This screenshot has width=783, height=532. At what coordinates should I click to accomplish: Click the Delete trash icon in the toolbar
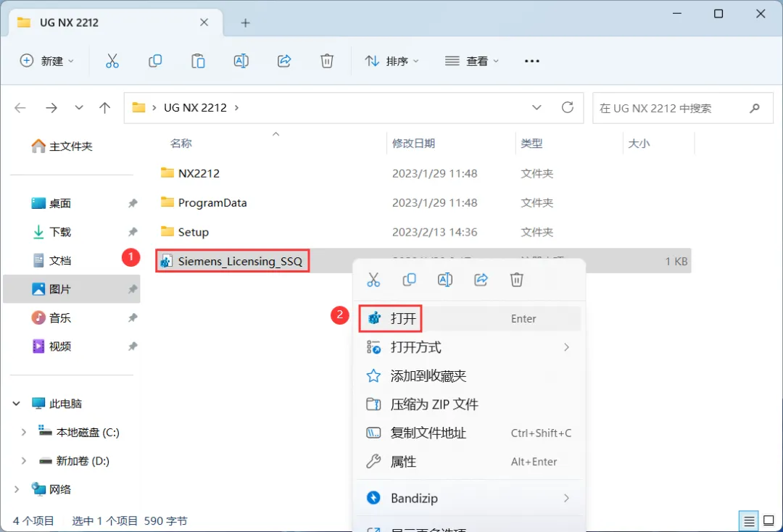click(x=326, y=61)
